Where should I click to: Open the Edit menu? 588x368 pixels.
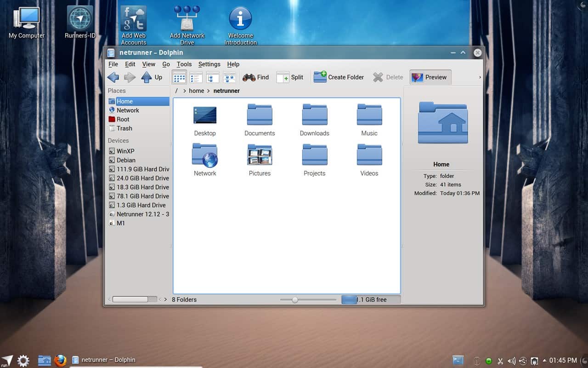point(130,64)
